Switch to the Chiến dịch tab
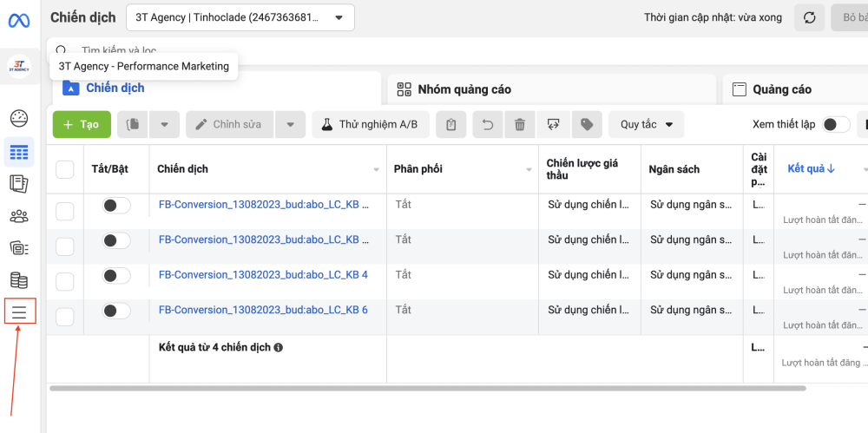The width and height of the screenshot is (868, 433). pos(216,88)
